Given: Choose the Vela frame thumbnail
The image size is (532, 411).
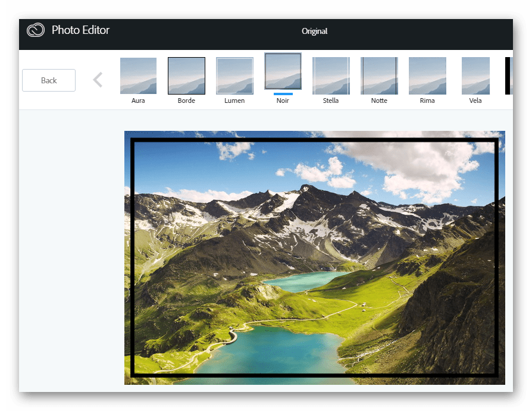Looking at the screenshot, I should (x=475, y=76).
